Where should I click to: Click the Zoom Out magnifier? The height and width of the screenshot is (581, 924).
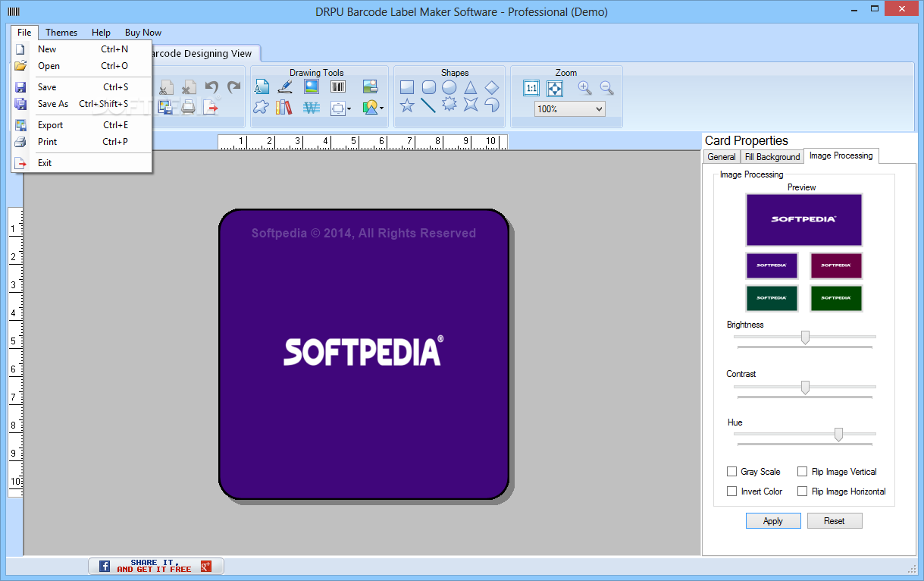click(606, 87)
